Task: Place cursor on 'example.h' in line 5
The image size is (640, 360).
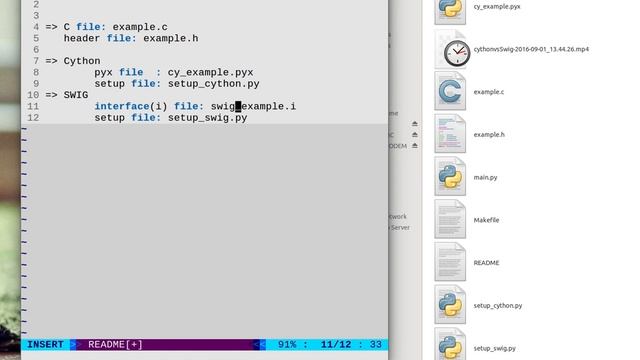Action: point(171,38)
